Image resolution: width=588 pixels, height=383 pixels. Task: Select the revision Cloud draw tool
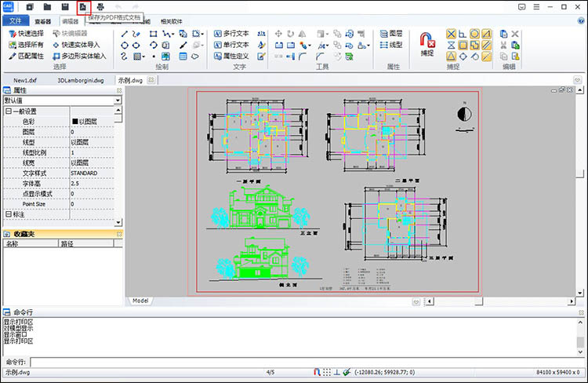click(194, 57)
